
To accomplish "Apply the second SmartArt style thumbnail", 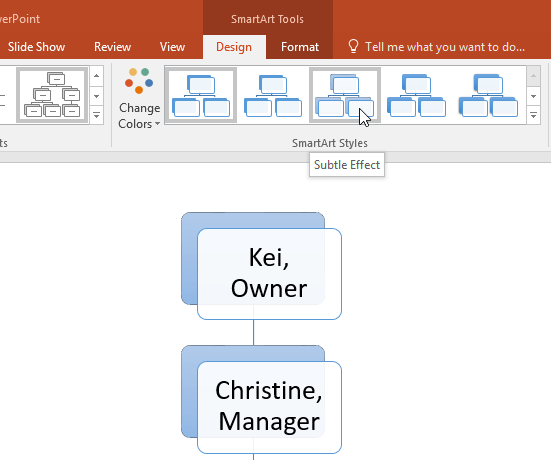I will 273,95.
